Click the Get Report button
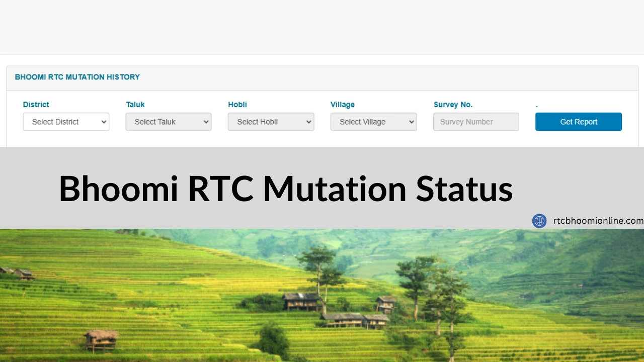This screenshot has width=644, height=362. pos(579,122)
